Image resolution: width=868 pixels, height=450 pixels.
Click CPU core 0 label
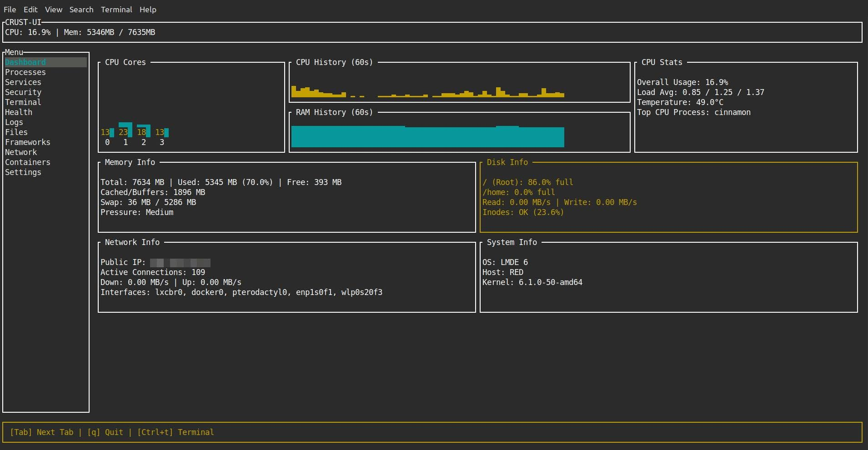(x=107, y=142)
